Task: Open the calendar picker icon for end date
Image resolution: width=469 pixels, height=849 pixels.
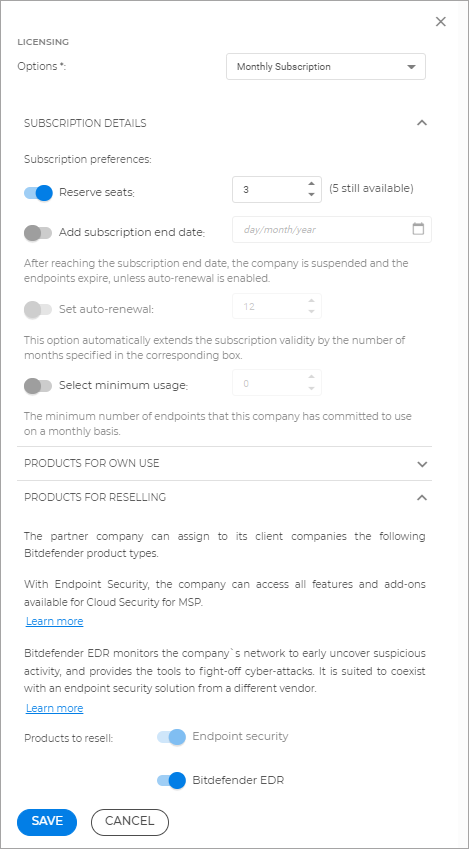Action: coord(418,229)
